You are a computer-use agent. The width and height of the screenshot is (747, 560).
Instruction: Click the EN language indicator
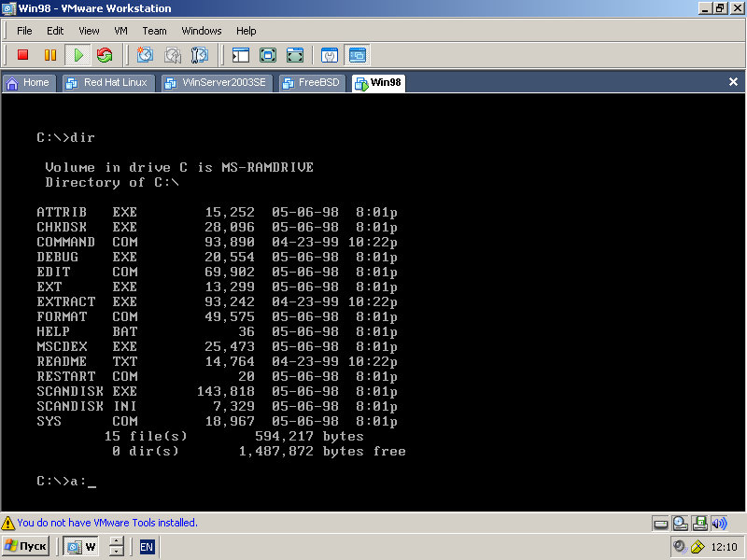pyautogui.click(x=147, y=547)
